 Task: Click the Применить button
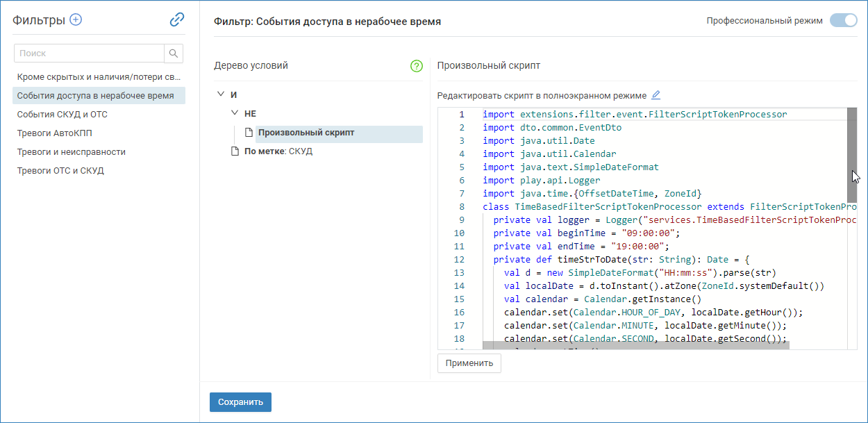point(469,363)
